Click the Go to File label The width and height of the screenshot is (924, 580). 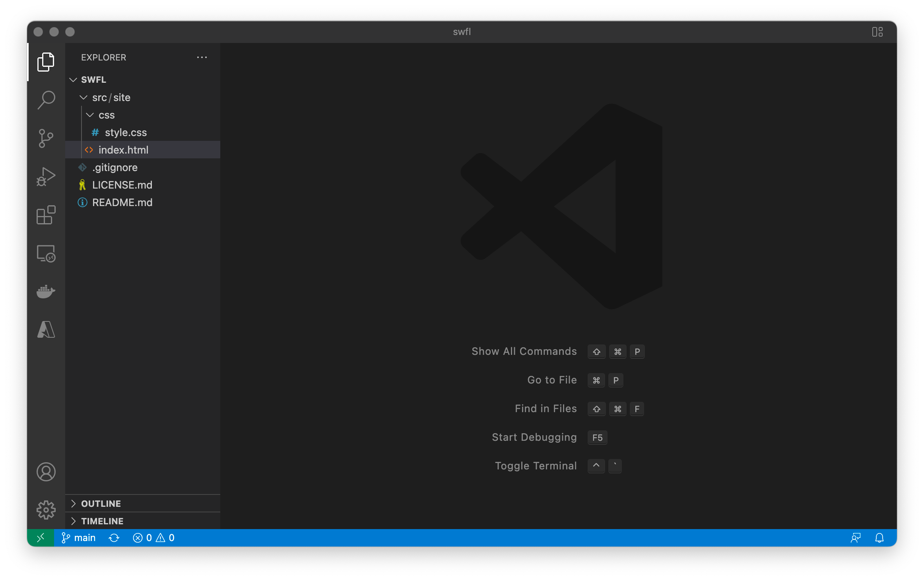click(x=552, y=380)
